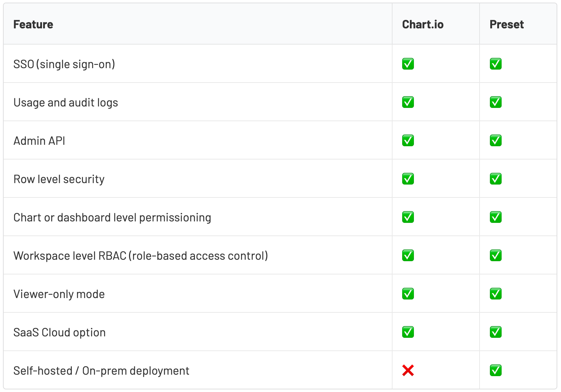This screenshot has width=561, height=392.
Task: Click Preset checkmark for dashboard level permissioning
Action: pyautogui.click(x=496, y=217)
